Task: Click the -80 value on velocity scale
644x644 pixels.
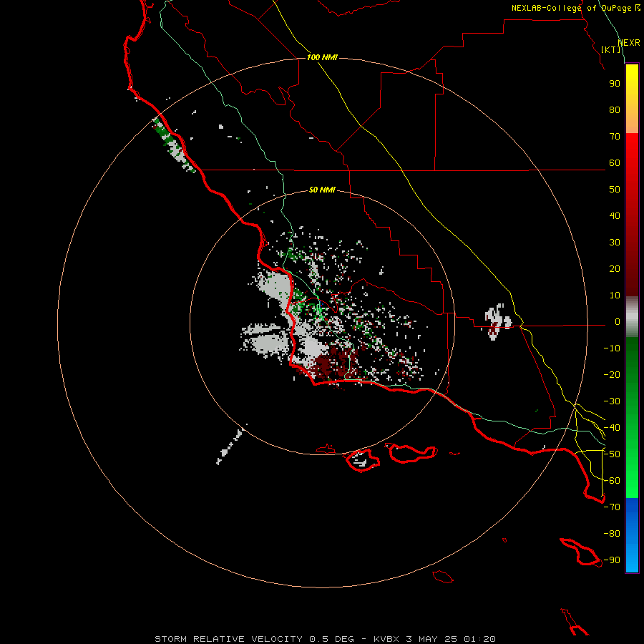Action: [x=612, y=534]
